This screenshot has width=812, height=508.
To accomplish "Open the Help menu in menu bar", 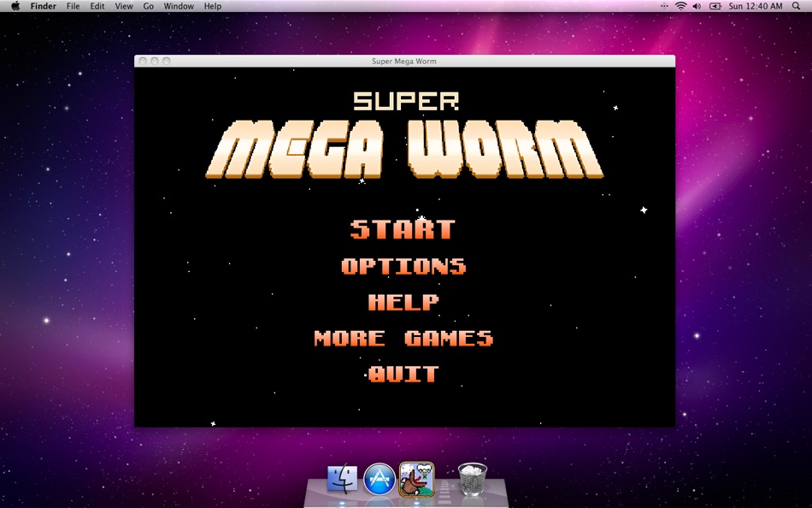I will (213, 6).
